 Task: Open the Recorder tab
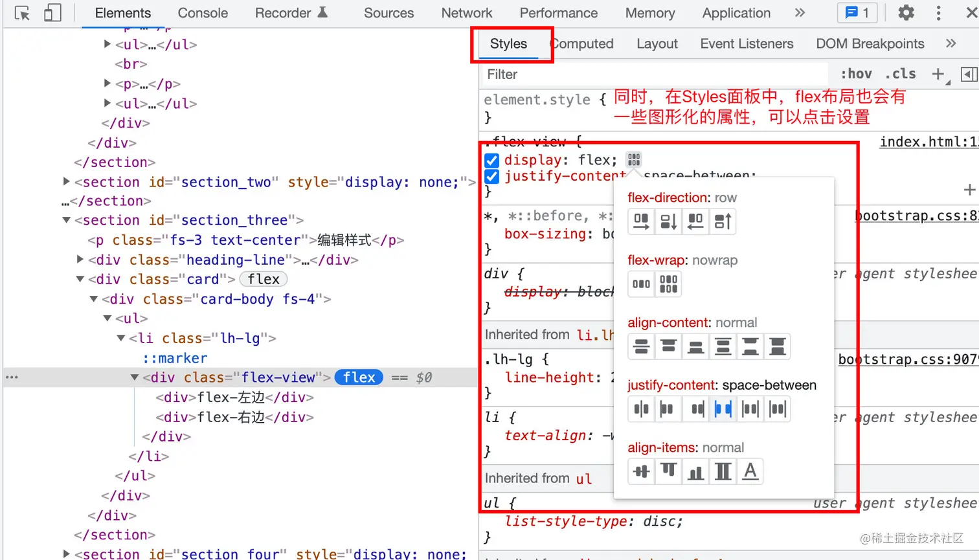pyautogui.click(x=291, y=13)
